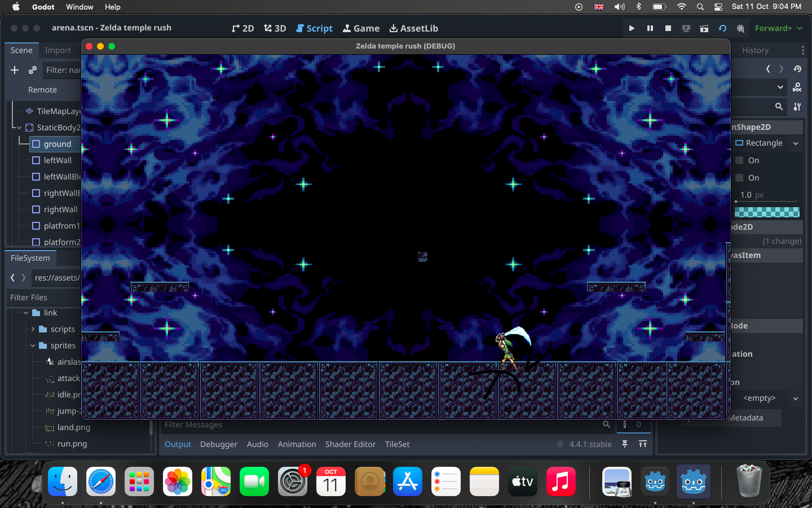Click the instantiate child scene link icon
This screenshot has width=812, height=508.
pyautogui.click(x=33, y=70)
